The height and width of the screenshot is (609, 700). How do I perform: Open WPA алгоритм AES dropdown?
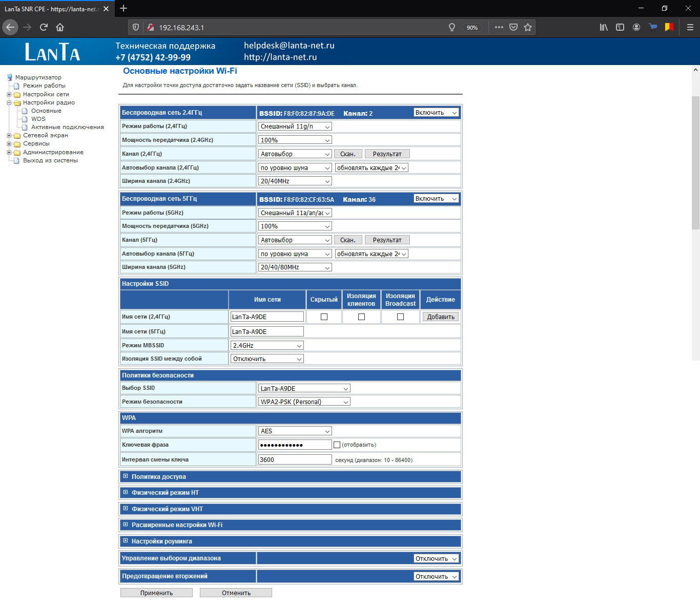(x=295, y=431)
